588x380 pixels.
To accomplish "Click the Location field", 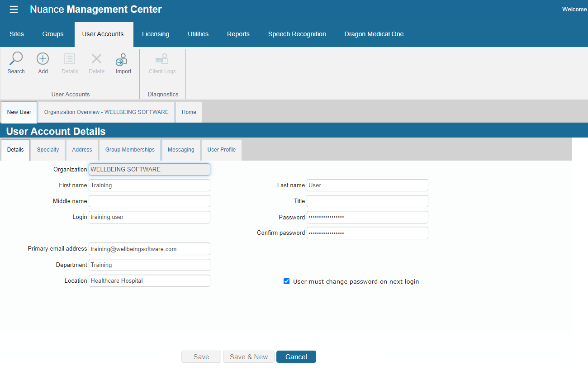I will [149, 280].
